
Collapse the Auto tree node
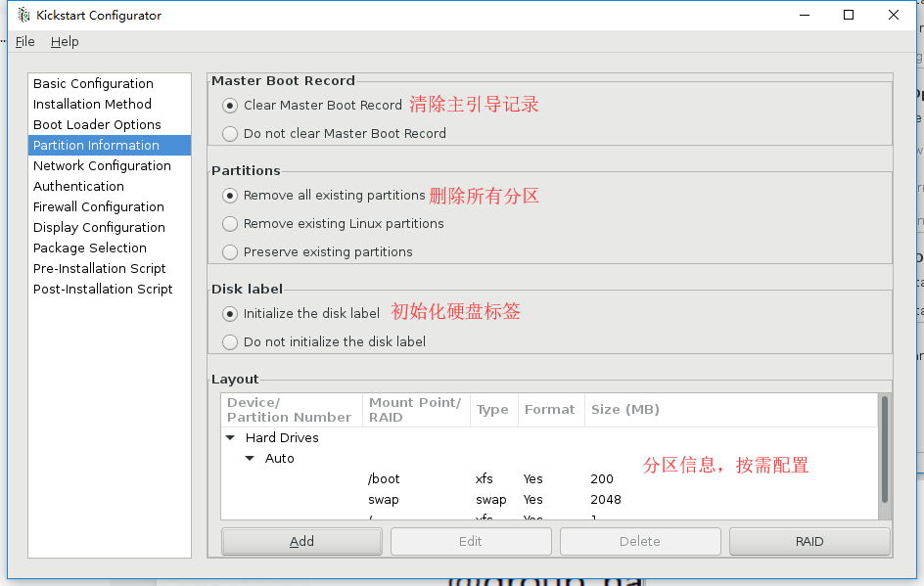tap(250, 458)
